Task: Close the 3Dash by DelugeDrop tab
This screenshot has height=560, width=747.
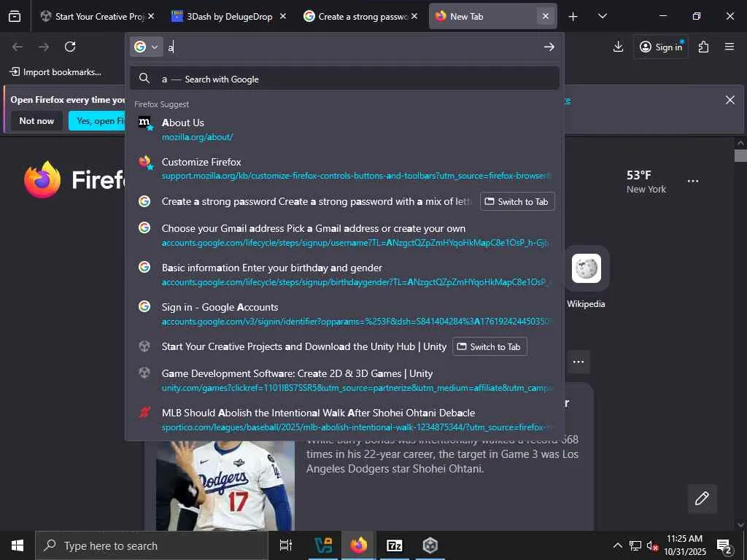Action: pos(283,16)
